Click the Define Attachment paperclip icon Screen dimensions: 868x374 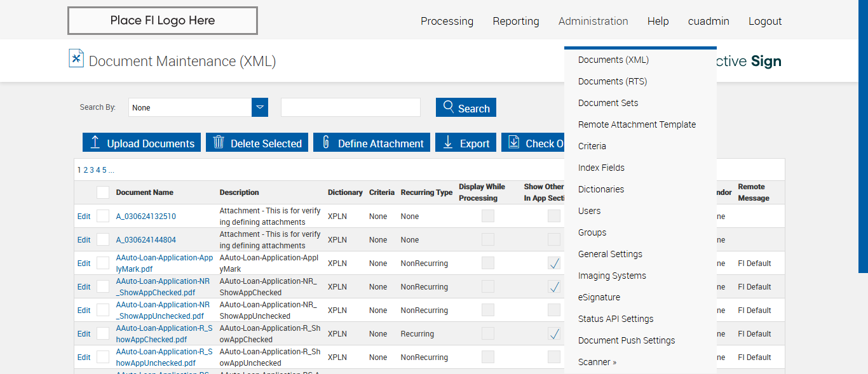click(326, 142)
